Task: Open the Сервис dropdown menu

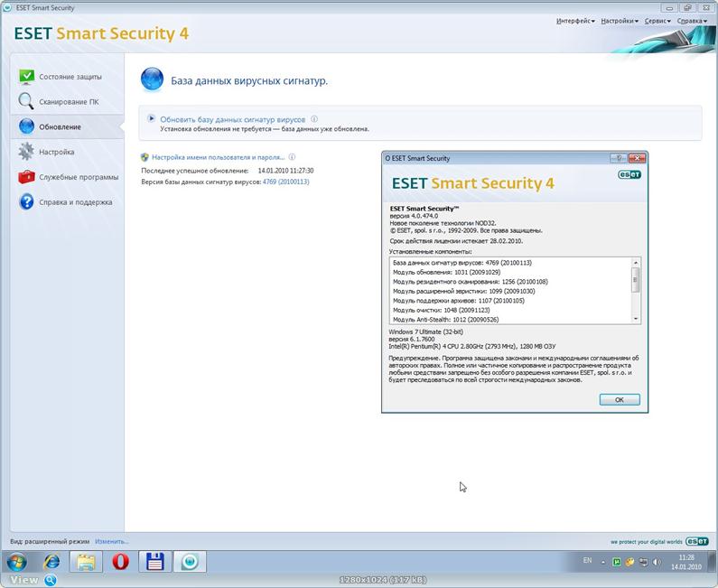Action: tap(657, 21)
